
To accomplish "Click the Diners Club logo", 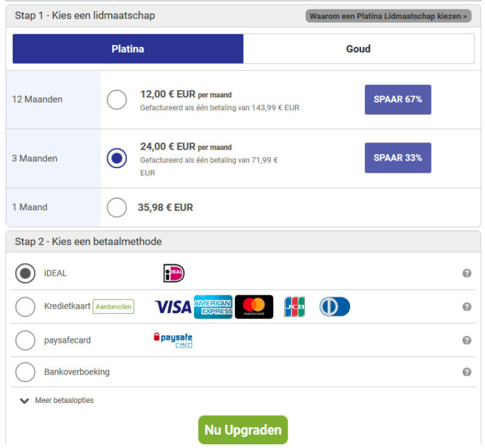I will (x=335, y=307).
